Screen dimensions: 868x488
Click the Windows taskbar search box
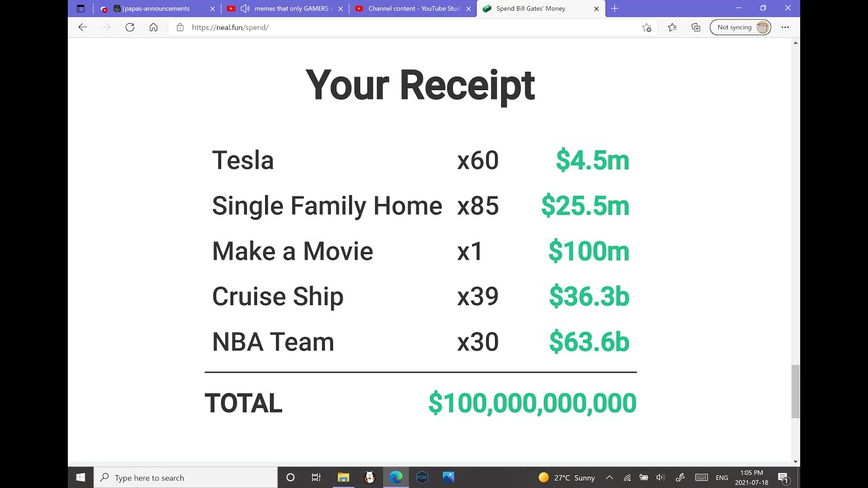[x=185, y=478]
